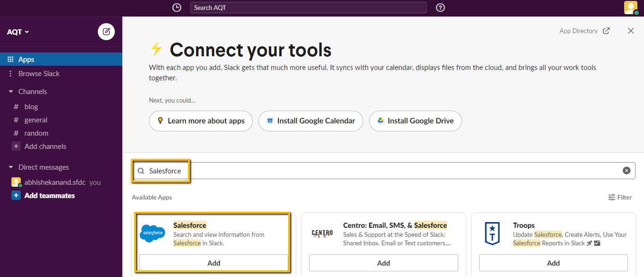Select Apps in the sidebar

[x=61, y=60]
